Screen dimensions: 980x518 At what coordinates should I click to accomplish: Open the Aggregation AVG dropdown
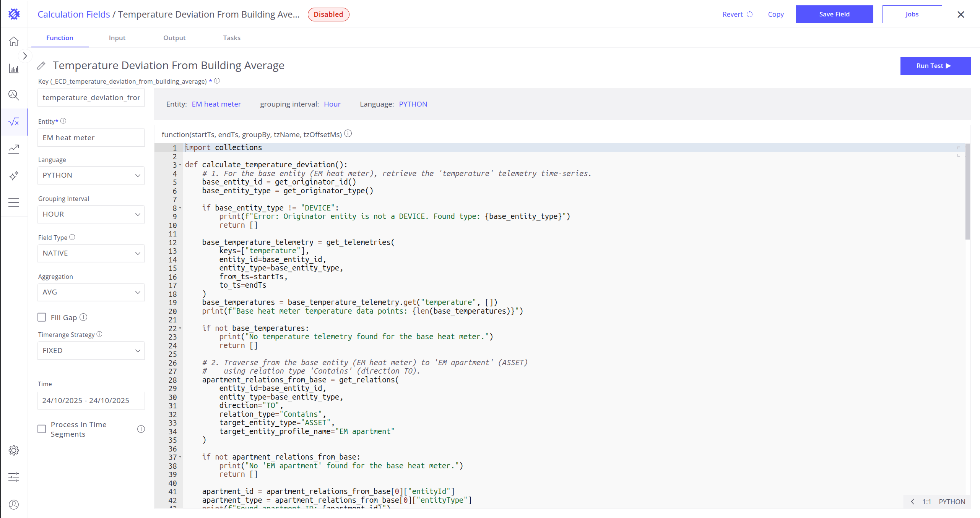[91, 292]
